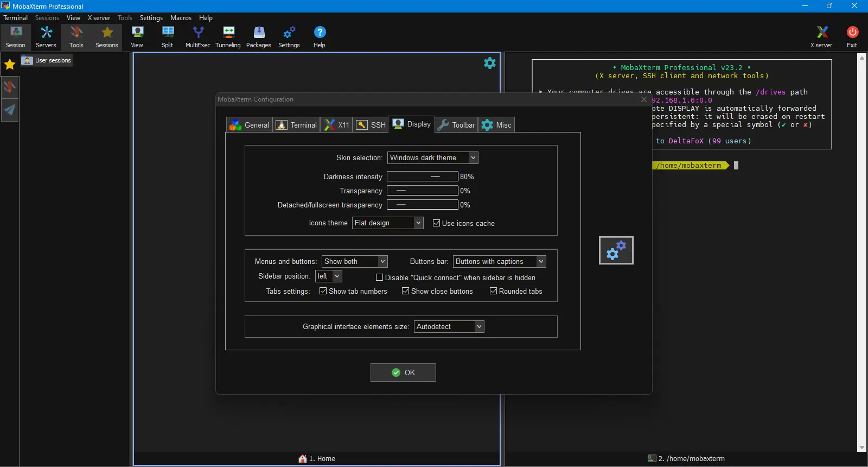
Task: Launch the MultiExec toolbar icon
Action: click(x=198, y=37)
